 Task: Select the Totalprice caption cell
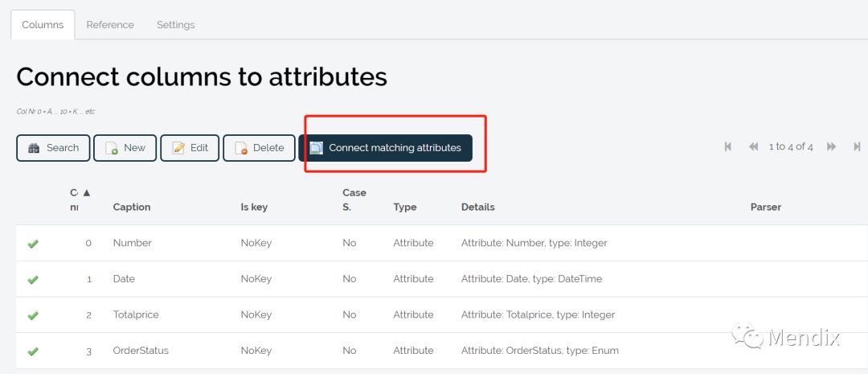pyautogui.click(x=136, y=314)
